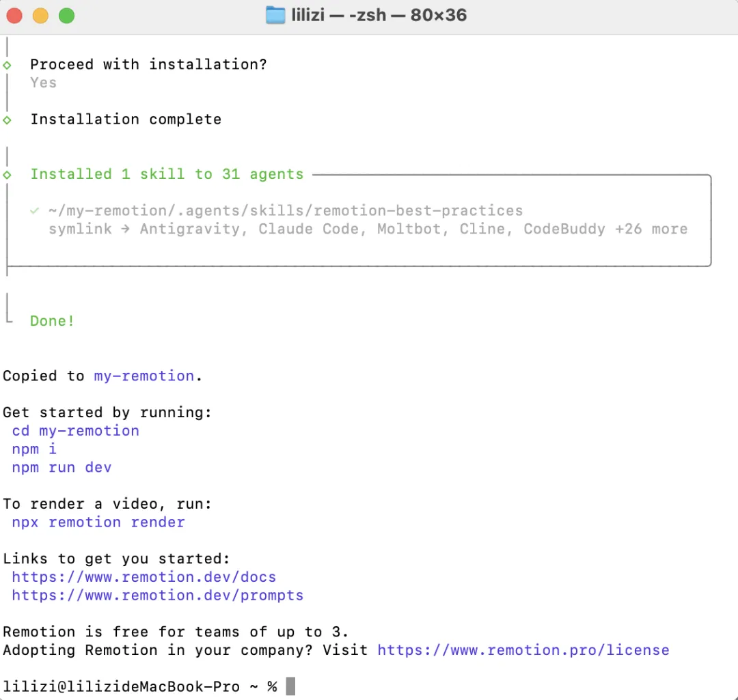Screen dimensions: 738x700
Task: Click the 'symlink → Antigravity, Claude Code' line
Action: click(368, 229)
